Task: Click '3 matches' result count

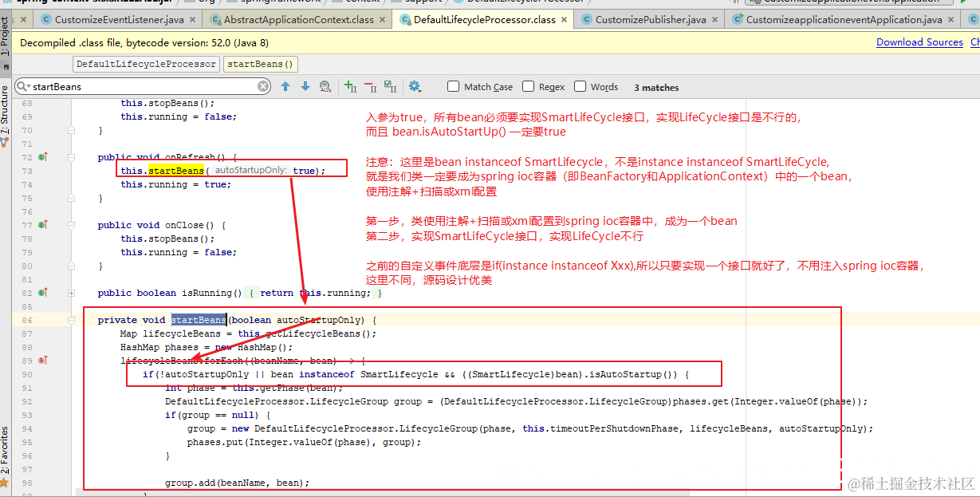Action: [656, 87]
